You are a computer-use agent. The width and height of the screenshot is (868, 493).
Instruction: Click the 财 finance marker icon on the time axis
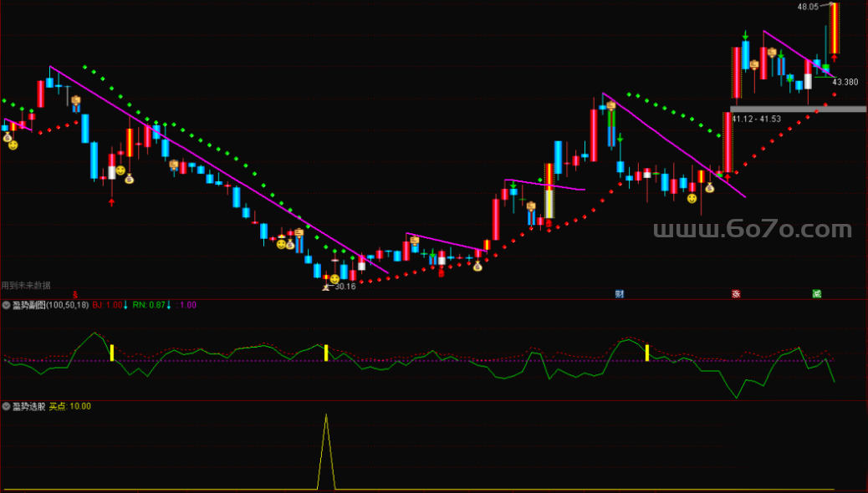(620, 293)
